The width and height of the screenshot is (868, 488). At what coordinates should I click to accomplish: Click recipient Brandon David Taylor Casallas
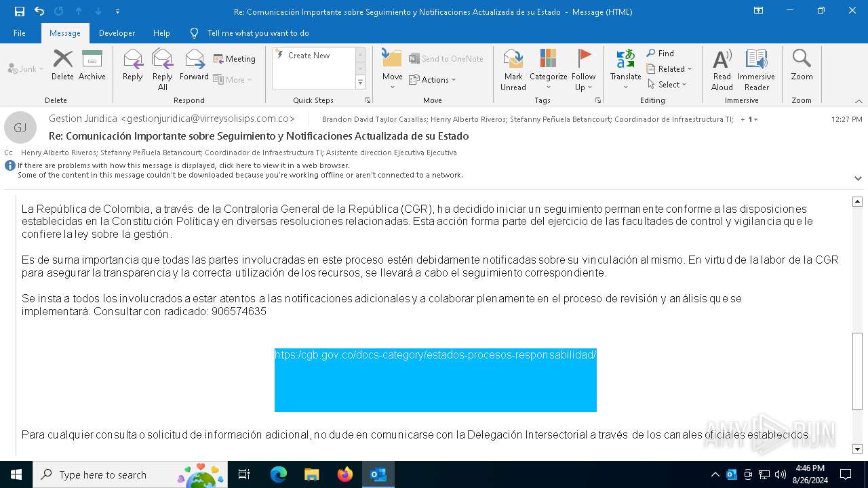374,119
